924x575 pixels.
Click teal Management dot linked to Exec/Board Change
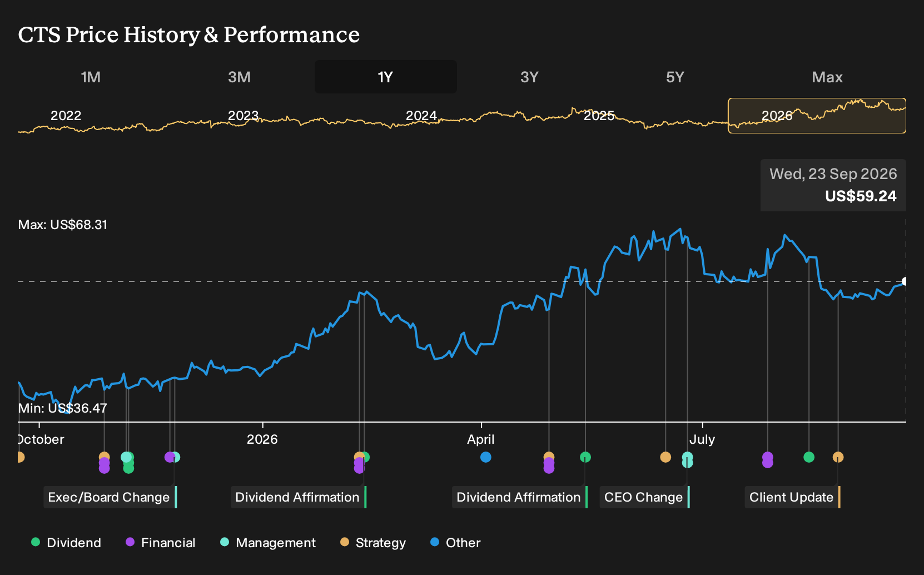point(176,457)
